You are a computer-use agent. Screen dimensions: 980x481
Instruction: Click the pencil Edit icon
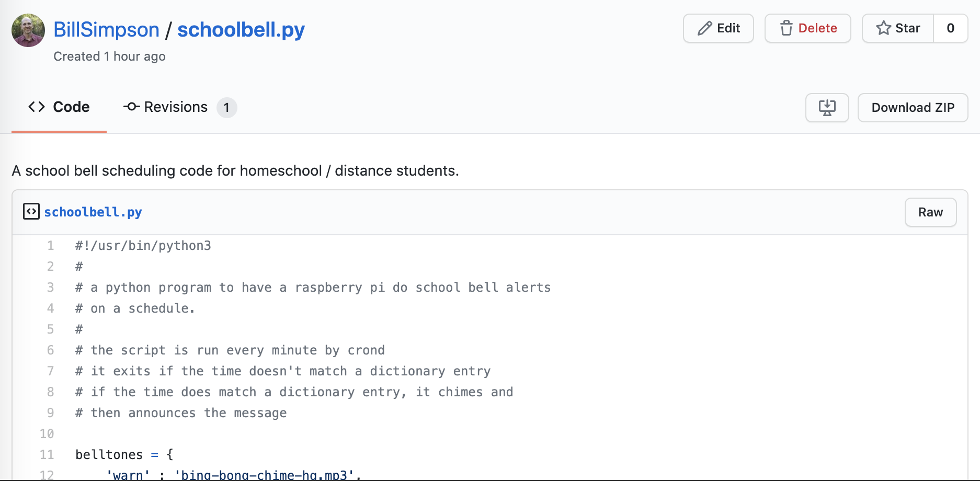[705, 28]
